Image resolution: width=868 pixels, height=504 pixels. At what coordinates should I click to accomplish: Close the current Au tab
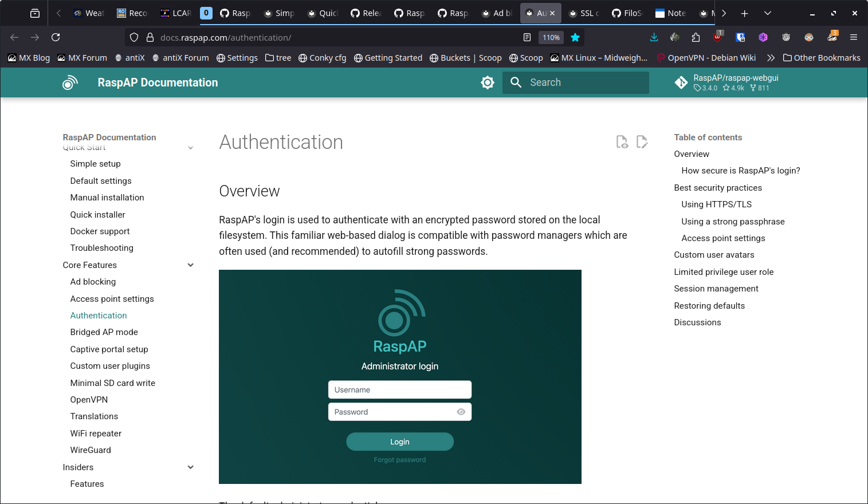pos(552,13)
